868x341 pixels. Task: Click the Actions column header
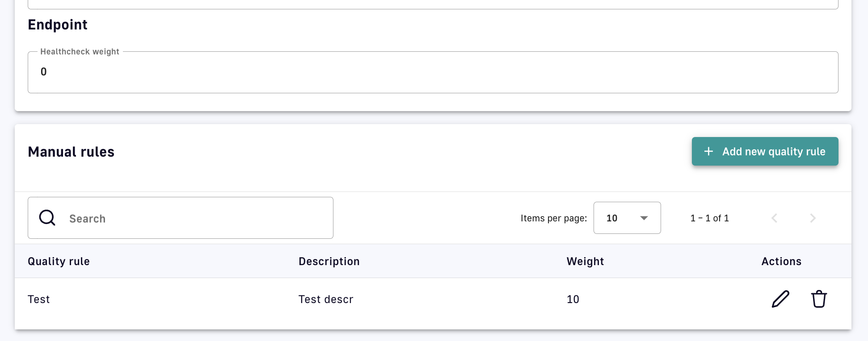pyautogui.click(x=781, y=261)
